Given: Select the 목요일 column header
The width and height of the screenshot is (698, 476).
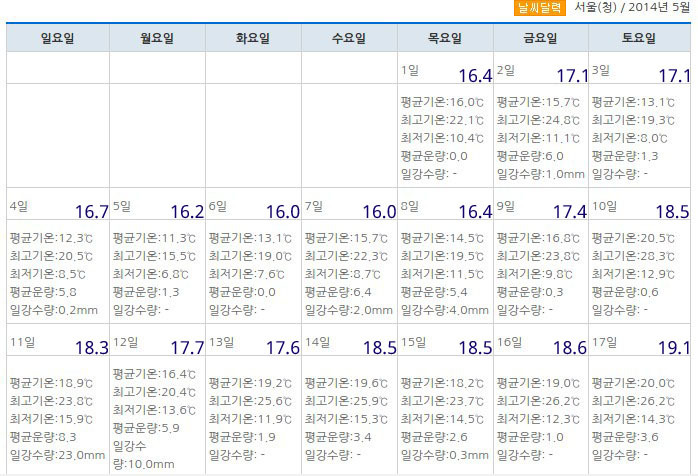Looking at the screenshot, I should 445,38.
